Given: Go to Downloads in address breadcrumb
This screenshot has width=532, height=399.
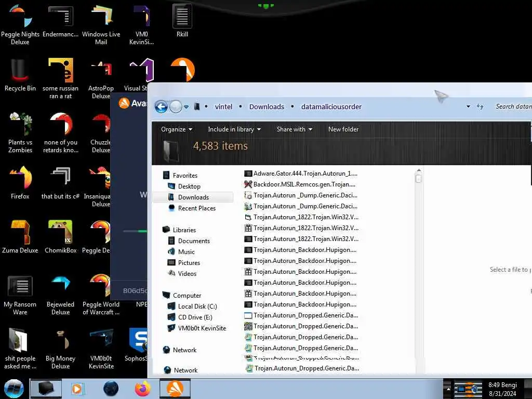Looking at the screenshot, I should click(x=267, y=107).
